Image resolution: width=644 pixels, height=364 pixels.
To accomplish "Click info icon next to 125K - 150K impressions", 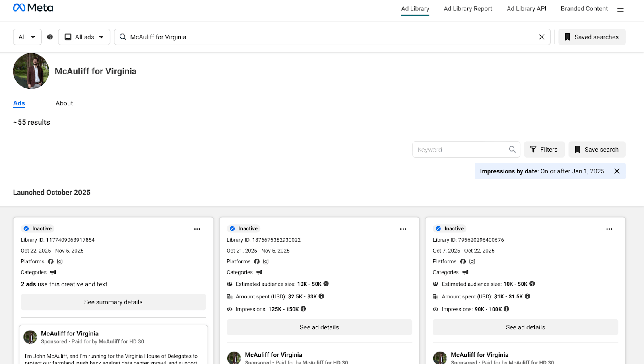I will 303,309.
